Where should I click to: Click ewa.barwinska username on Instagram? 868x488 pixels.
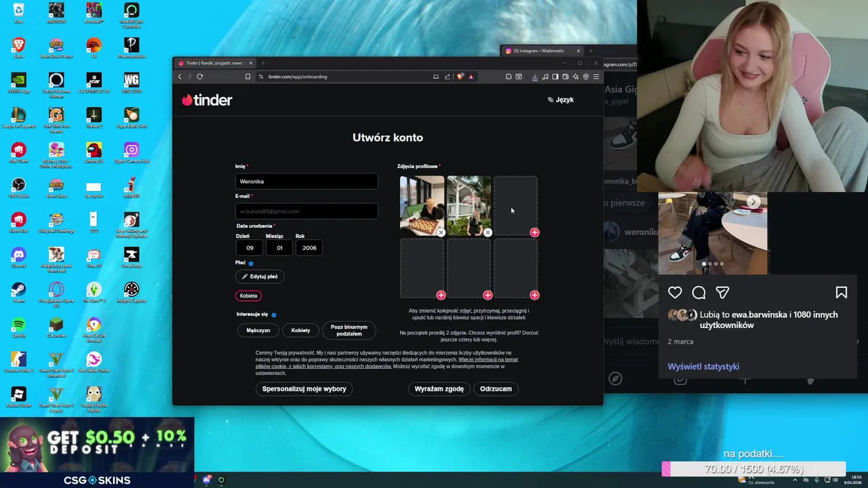[759, 314]
